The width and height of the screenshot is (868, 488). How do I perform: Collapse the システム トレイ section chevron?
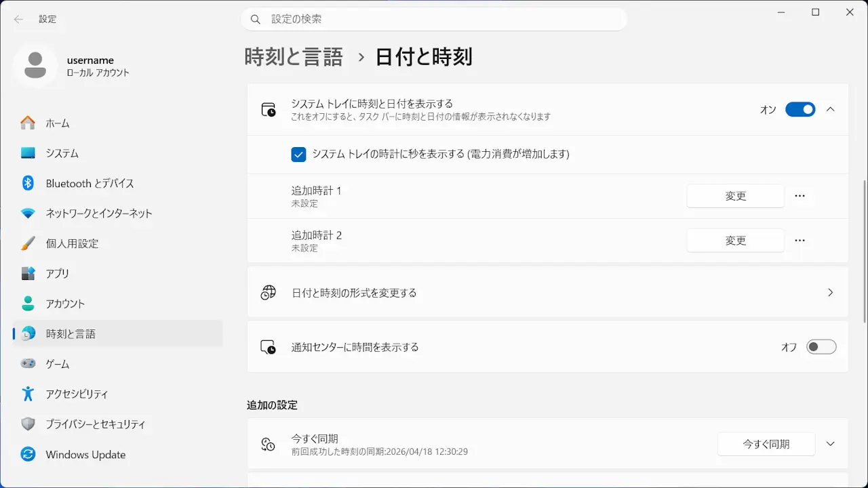[830, 109]
